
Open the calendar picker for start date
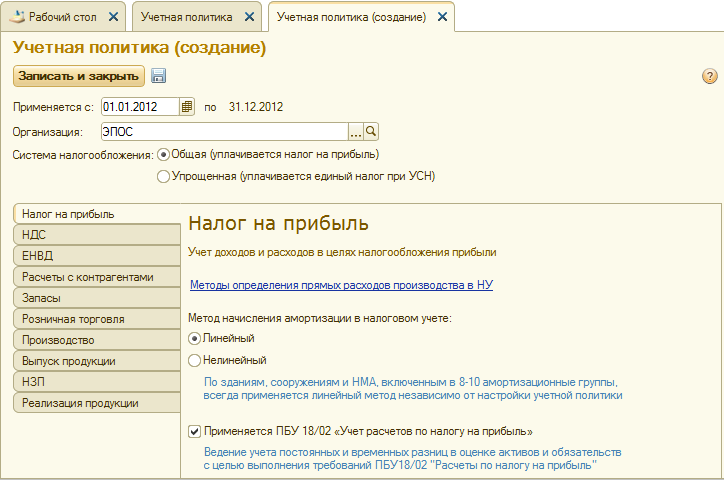(x=187, y=107)
